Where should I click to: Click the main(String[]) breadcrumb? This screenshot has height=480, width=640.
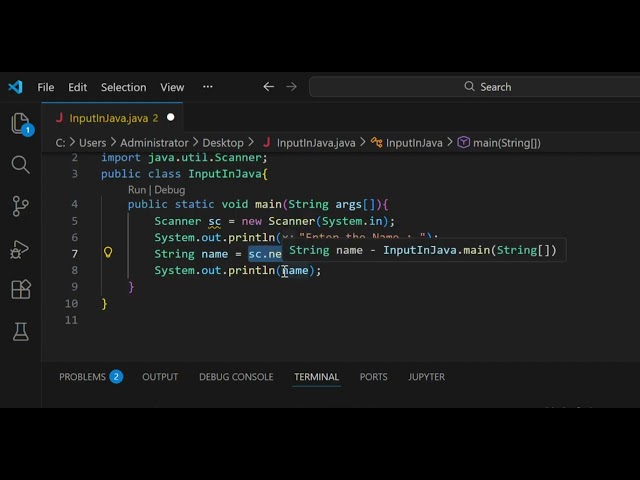tap(507, 143)
